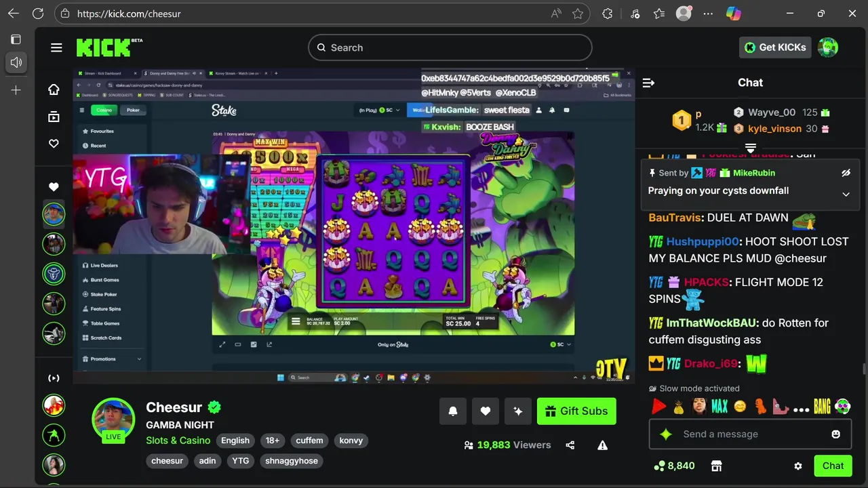Collapse the chat panel arrow icon

pos(648,83)
